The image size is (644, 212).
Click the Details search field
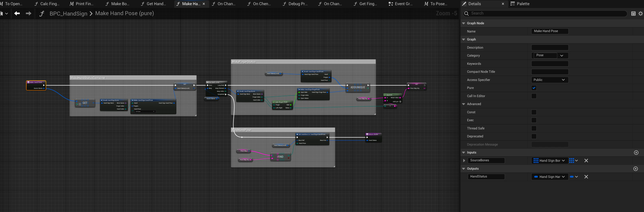tap(545, 14)
